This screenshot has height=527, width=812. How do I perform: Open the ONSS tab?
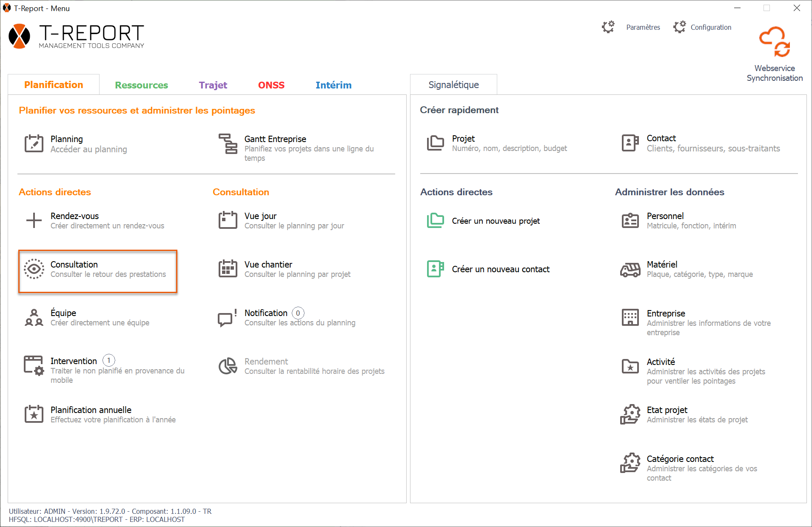pos(271,85)
